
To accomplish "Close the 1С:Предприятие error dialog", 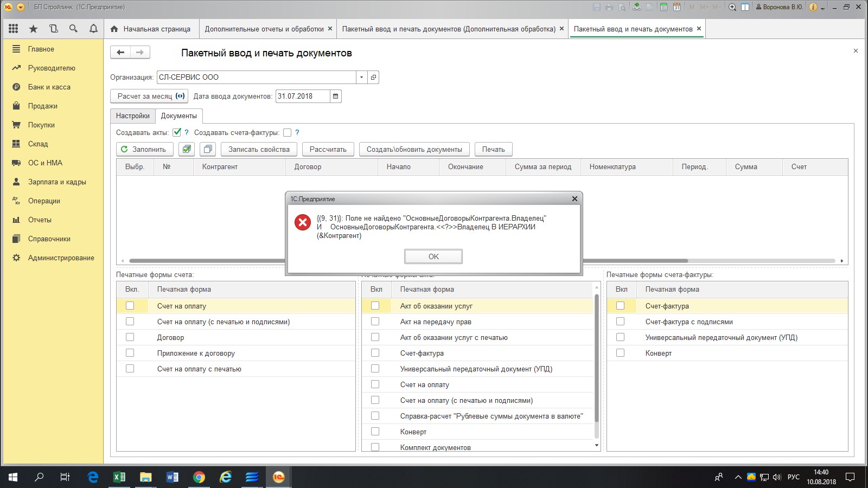I will pos(575,199).
